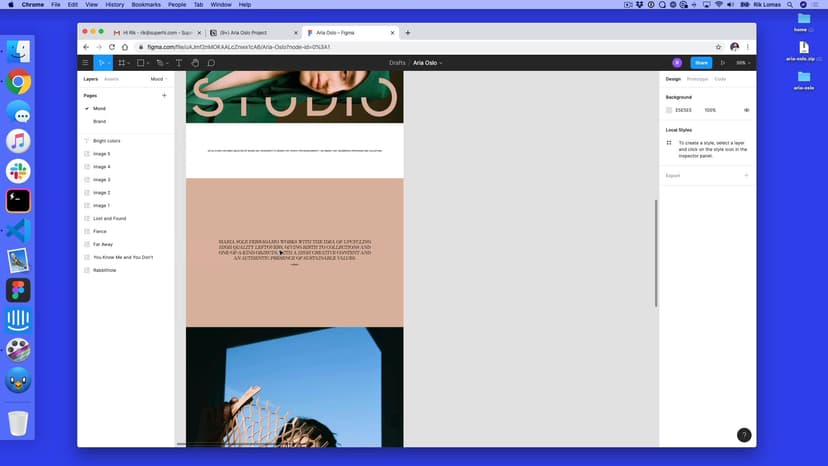The width and height of the screenshot is (828, 466).
Task: Click the blue Share button
Action: 700,63
